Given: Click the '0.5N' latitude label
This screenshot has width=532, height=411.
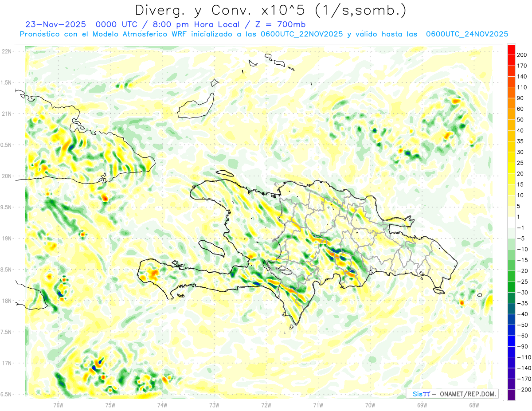Looking at the screenshot, I should coord(6,145).
